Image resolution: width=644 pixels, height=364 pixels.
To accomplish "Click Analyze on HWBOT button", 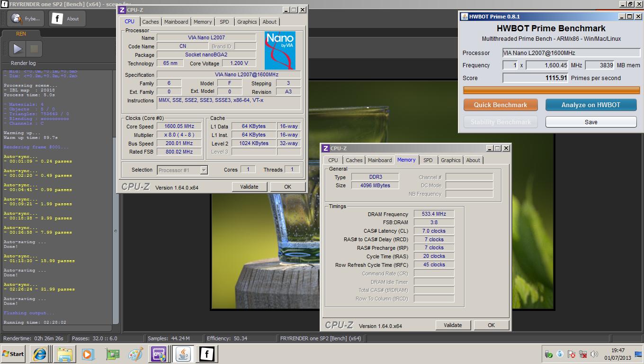I will coord(590,105).
